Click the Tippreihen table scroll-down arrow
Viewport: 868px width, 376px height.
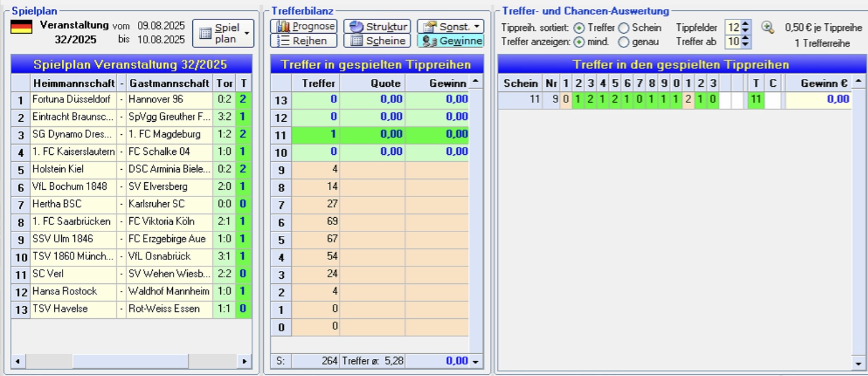click(858, 363)
